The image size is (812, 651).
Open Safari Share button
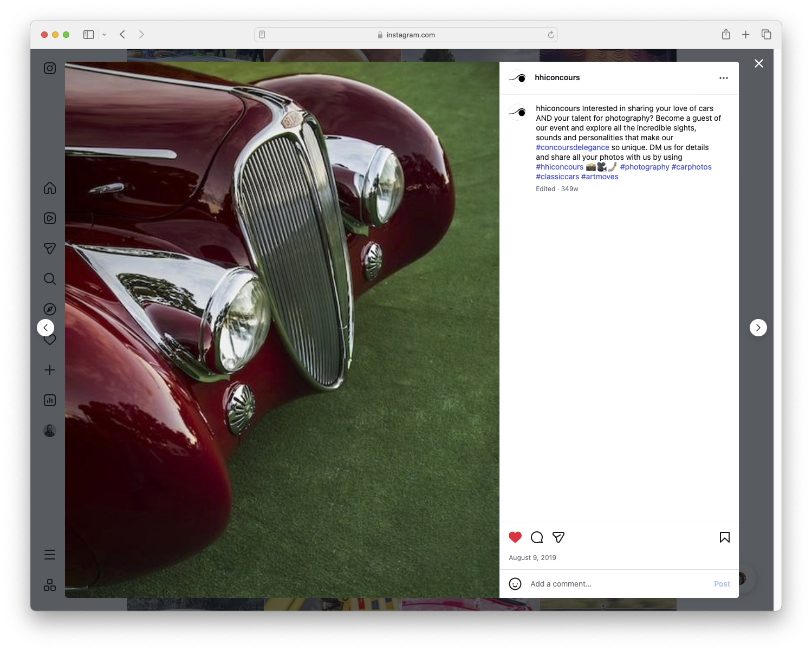coord(726,35)
